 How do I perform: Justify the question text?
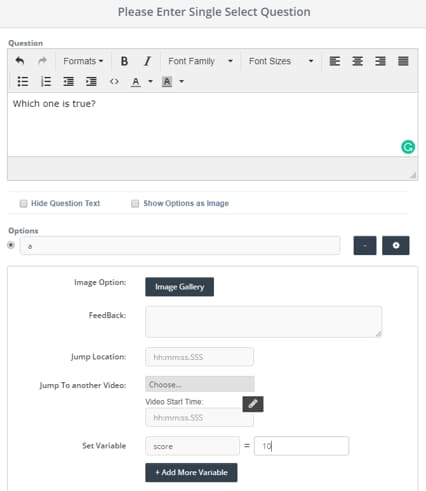coord(403,61)
